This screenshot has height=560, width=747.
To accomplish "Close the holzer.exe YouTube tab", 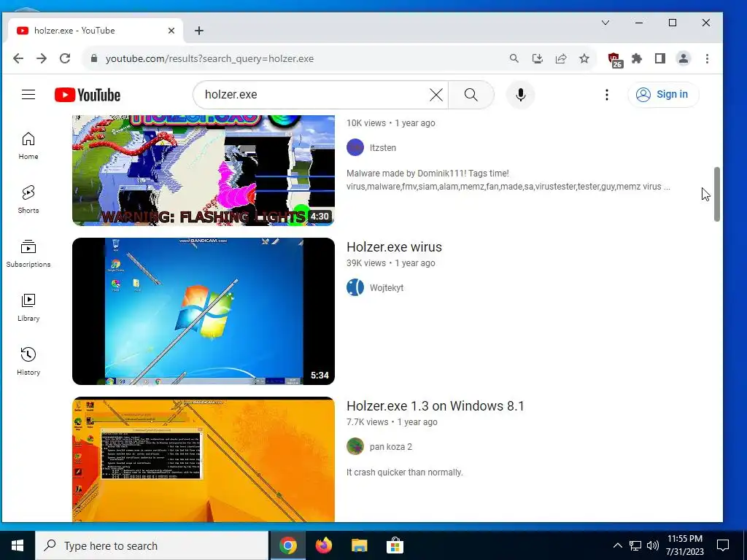I will pyautogui.click(x=171, y=31).
